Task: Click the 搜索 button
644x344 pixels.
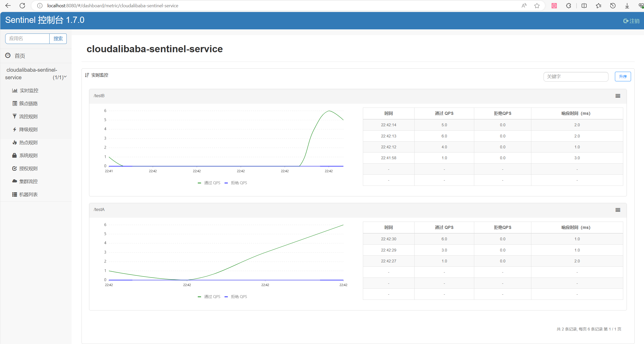Action: pyautogui.click(x=58, y=39)
